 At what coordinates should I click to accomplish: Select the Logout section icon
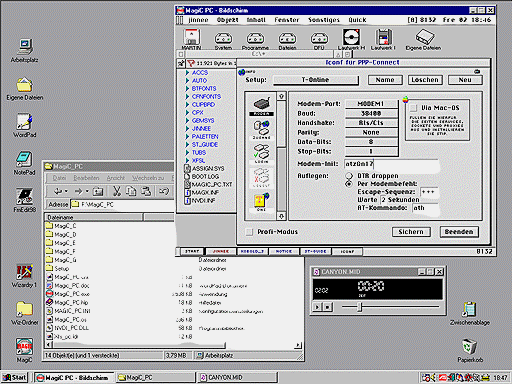click(x=262, y=177)
